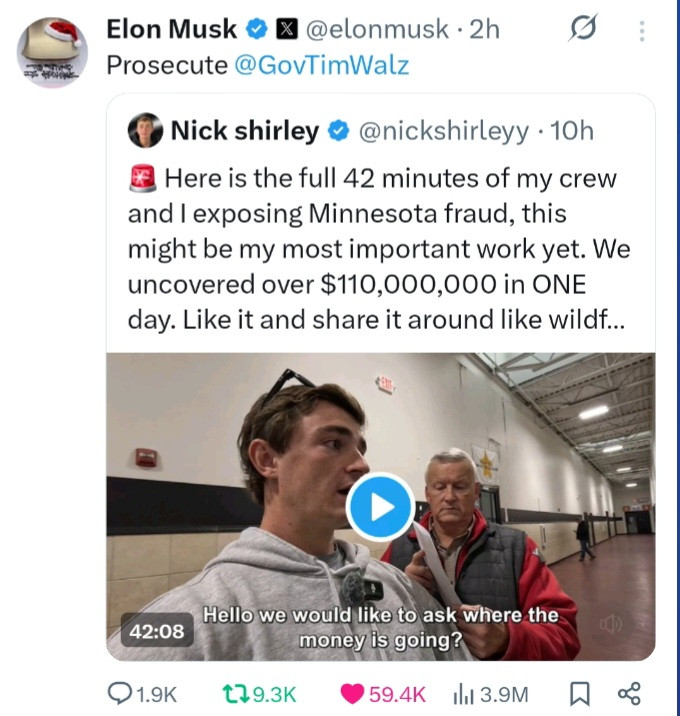Unmute the video with speaker icon
The height and width of the screenshot is (716, 680).
[610, 623]
